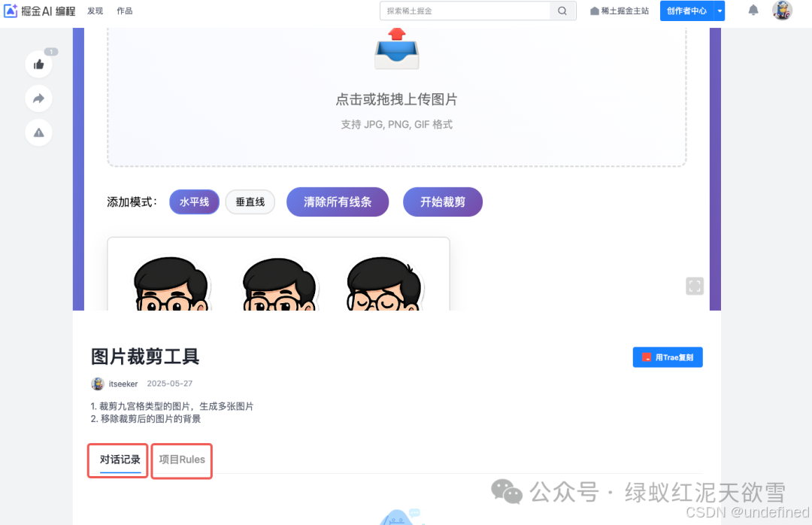
Task: Click description line 裁剪九宫格类型的图片
Action: point(172,406)
